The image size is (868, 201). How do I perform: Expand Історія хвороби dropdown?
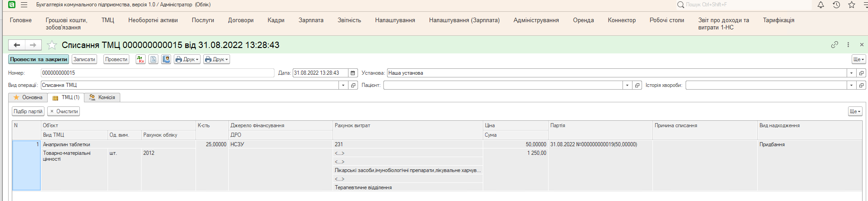click(x=851, y=85)
